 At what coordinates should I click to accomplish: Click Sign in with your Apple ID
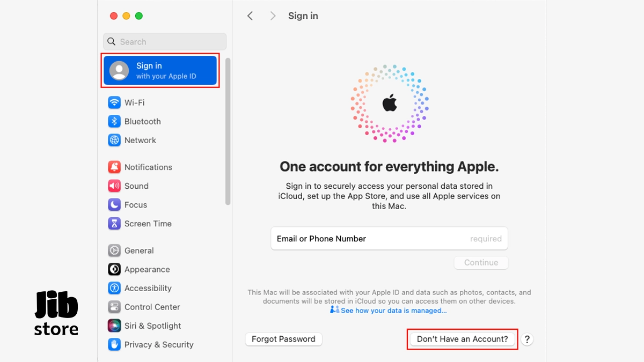(160, 70)
